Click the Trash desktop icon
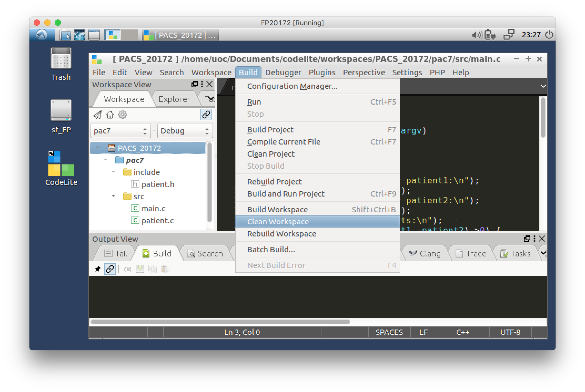The height and width of the screenshot is (392, 585). (x=61, y=58)
